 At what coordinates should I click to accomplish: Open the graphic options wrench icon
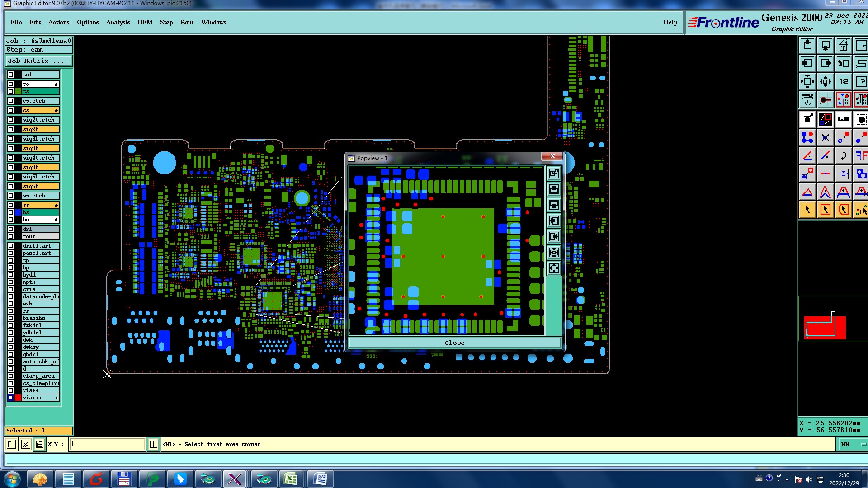[x=807, y=99]
